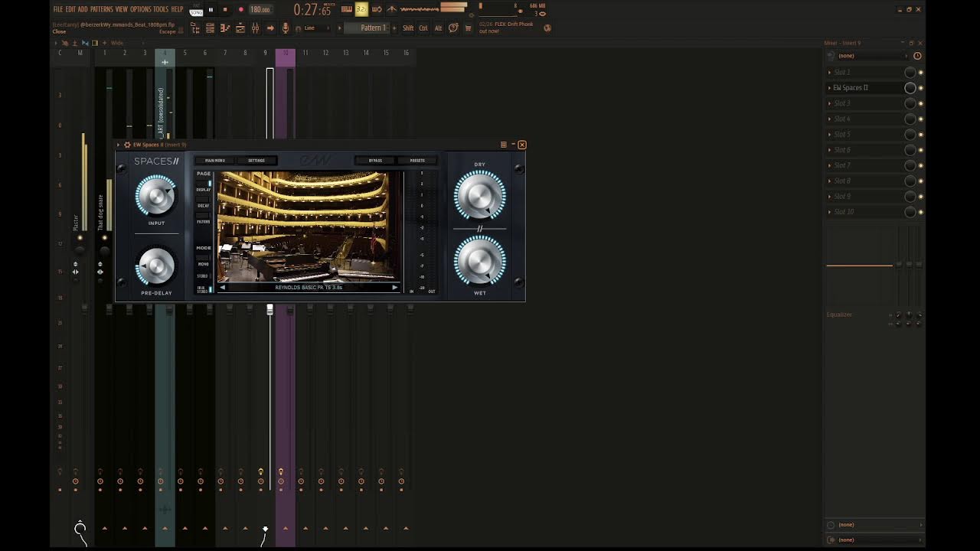
Task: Click the WET knob in Spaces
Action: (x=480, y=261)
